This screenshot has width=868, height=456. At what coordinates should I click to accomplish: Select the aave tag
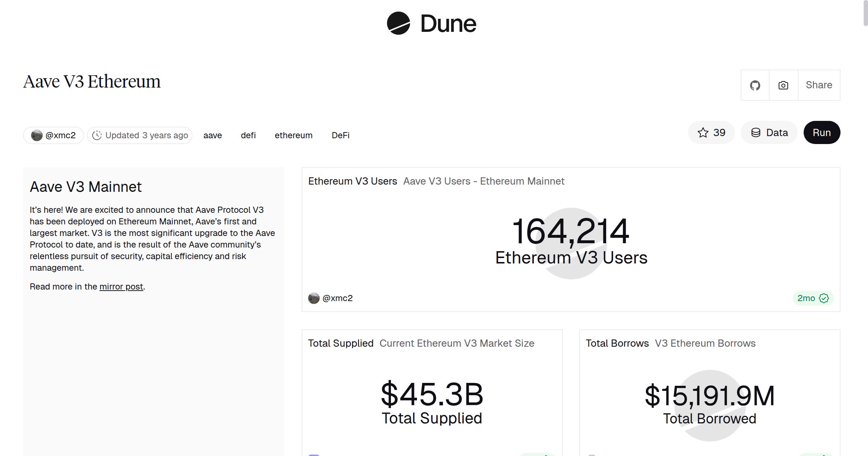click(213, 135)
